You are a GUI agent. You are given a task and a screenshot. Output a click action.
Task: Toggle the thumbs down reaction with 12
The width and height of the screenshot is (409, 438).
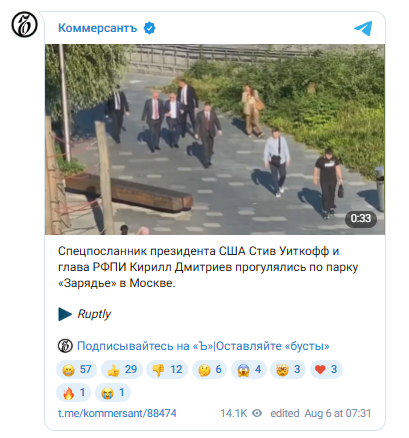167,369
